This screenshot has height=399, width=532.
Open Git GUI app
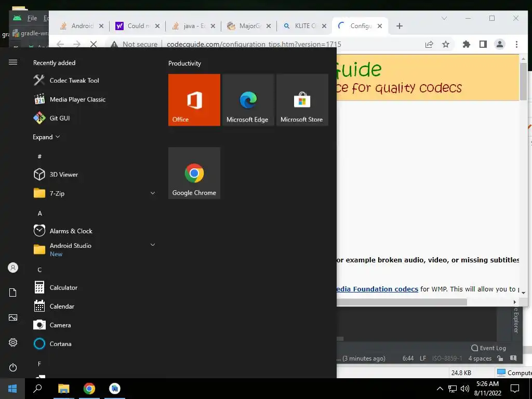pyautogui.click(x=51, y=118)
